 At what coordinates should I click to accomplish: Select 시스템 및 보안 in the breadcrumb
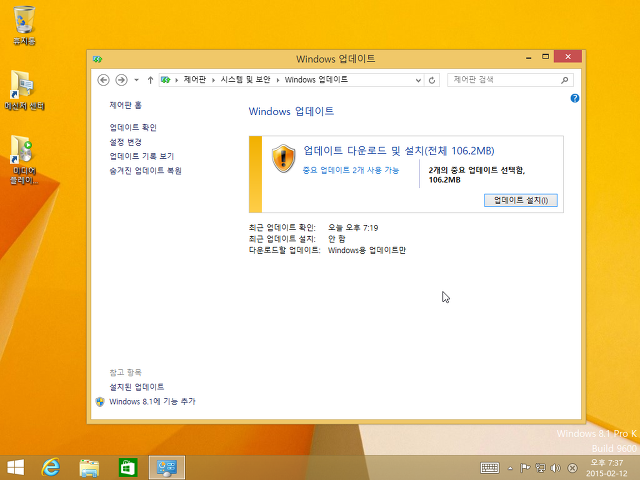(245, 80)
